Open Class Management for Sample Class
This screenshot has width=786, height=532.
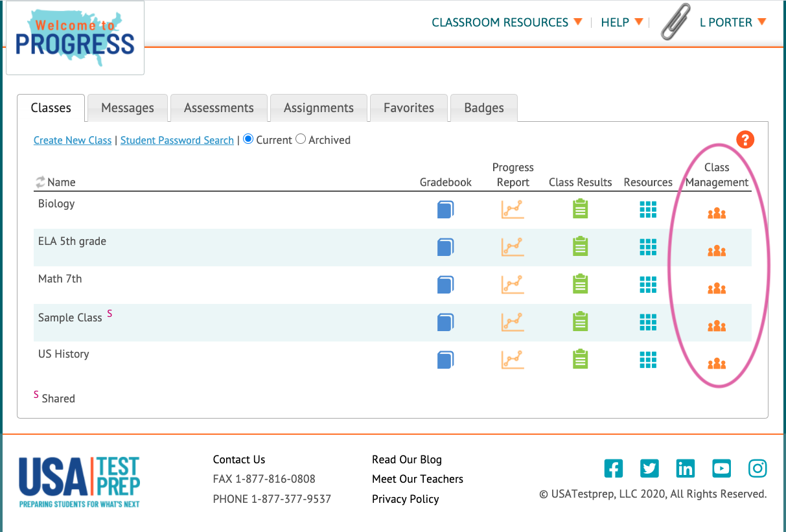[x=717, y=326]
